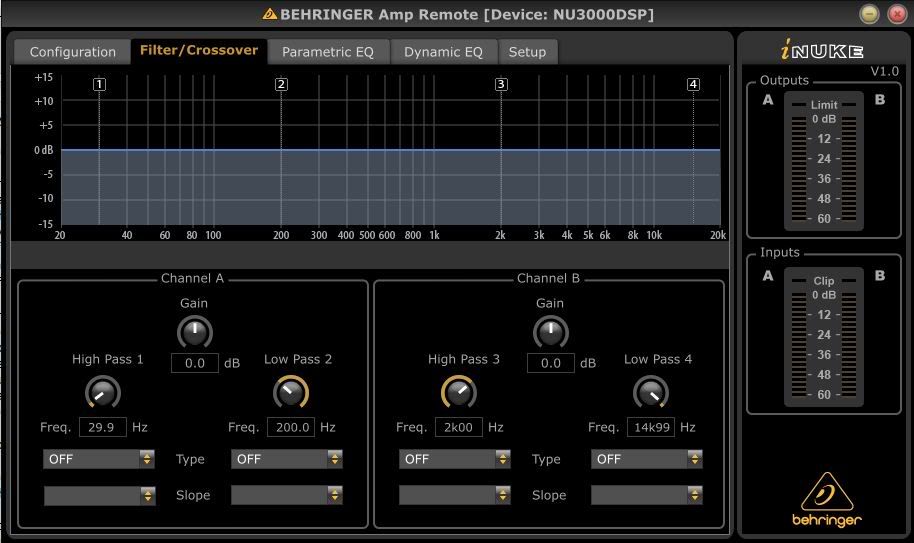Click the Behringer logo
Image resolution: width=914 pixels, height=543 pixels.
[827, 500]
